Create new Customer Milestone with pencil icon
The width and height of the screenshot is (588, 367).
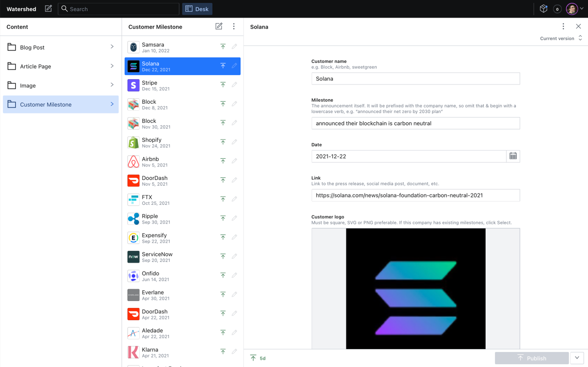(x=219, y=26)
